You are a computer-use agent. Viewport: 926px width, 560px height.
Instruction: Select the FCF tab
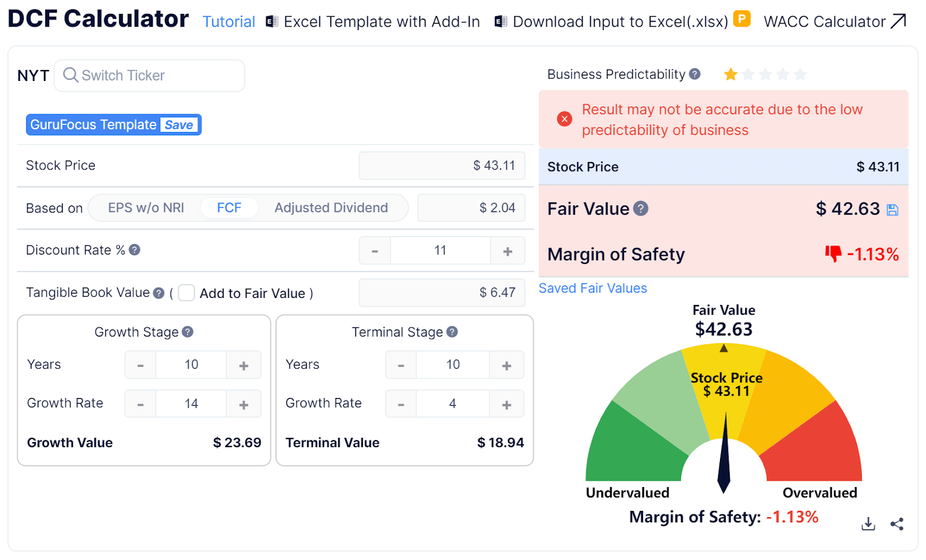(229, 208)
